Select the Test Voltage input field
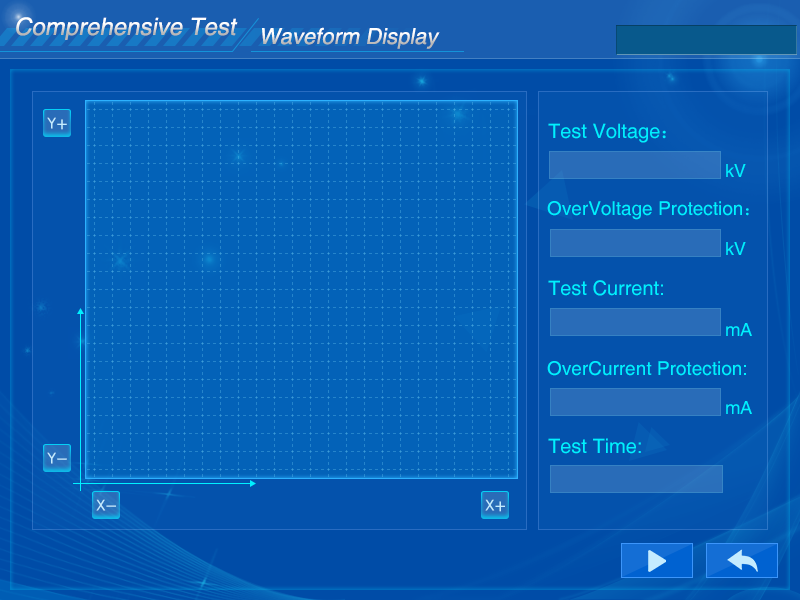Screen dimensions: 800x600 (x=634, y=165)
